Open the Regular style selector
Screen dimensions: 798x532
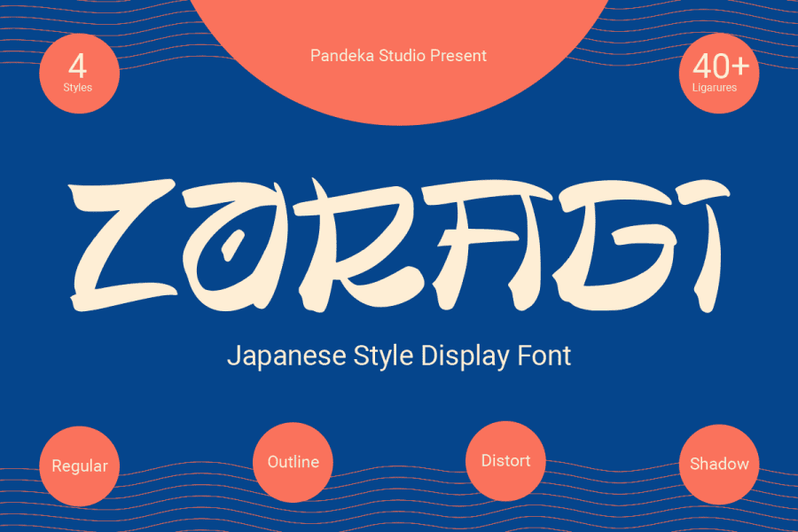(78, 465)
